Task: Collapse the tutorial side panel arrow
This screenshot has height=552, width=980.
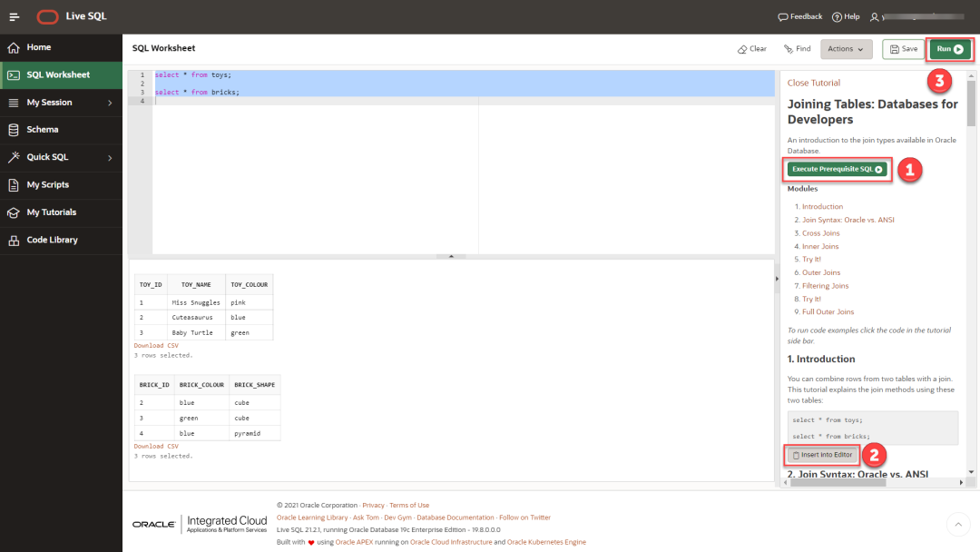Action: [777, 279]
